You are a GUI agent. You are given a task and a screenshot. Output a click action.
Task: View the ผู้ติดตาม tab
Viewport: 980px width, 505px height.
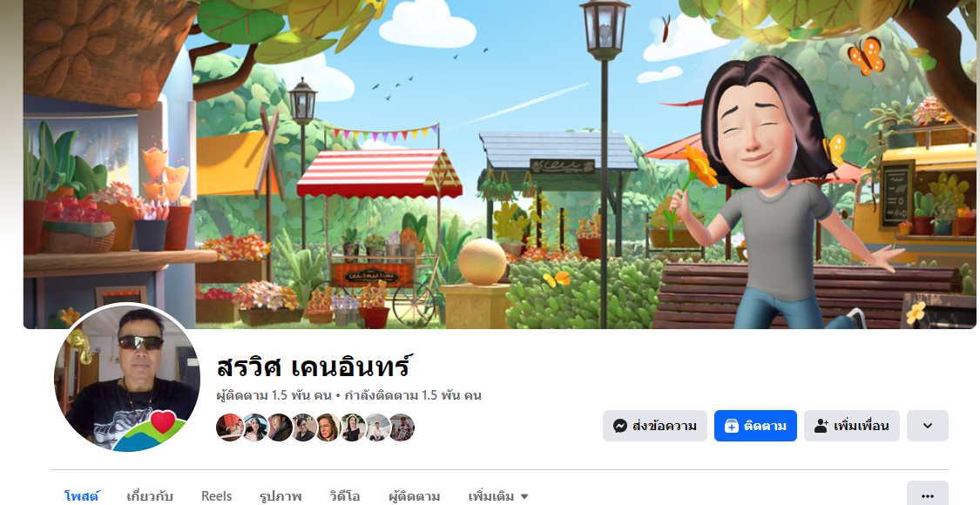click(414, 496)
